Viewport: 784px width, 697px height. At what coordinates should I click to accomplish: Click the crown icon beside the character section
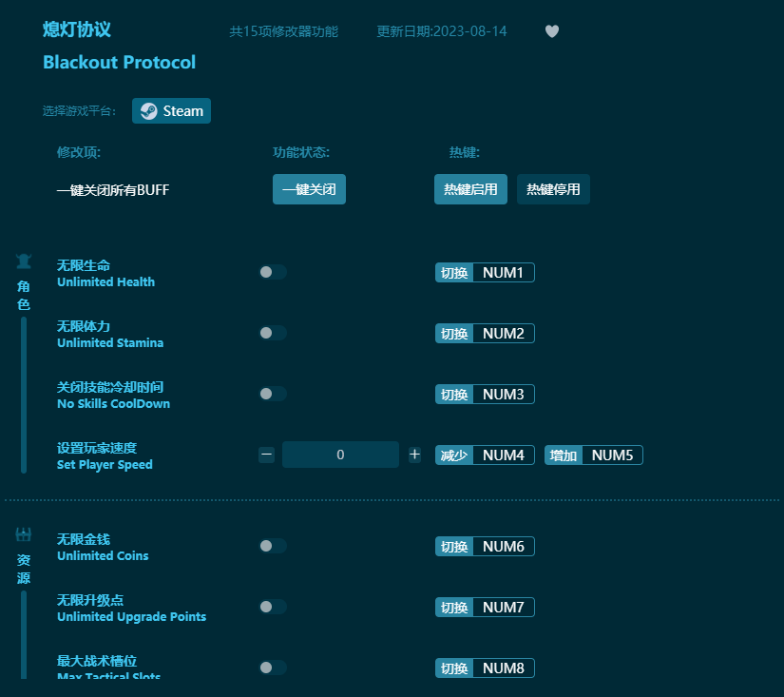23,261
